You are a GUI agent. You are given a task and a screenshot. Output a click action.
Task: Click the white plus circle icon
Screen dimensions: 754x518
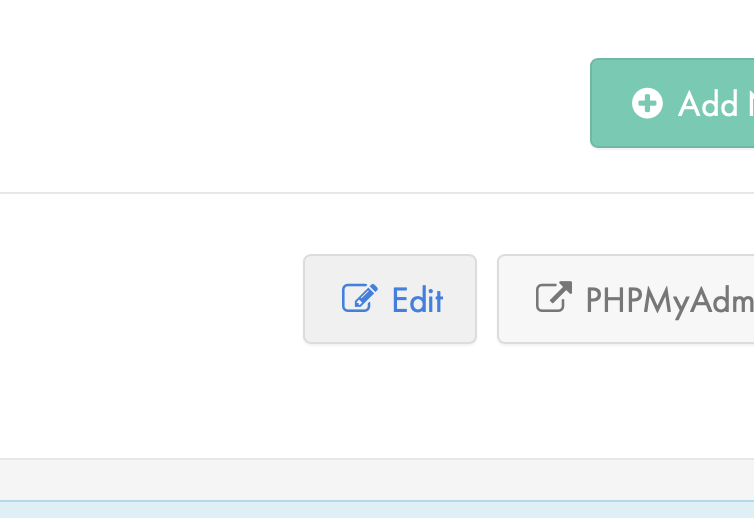647,103
